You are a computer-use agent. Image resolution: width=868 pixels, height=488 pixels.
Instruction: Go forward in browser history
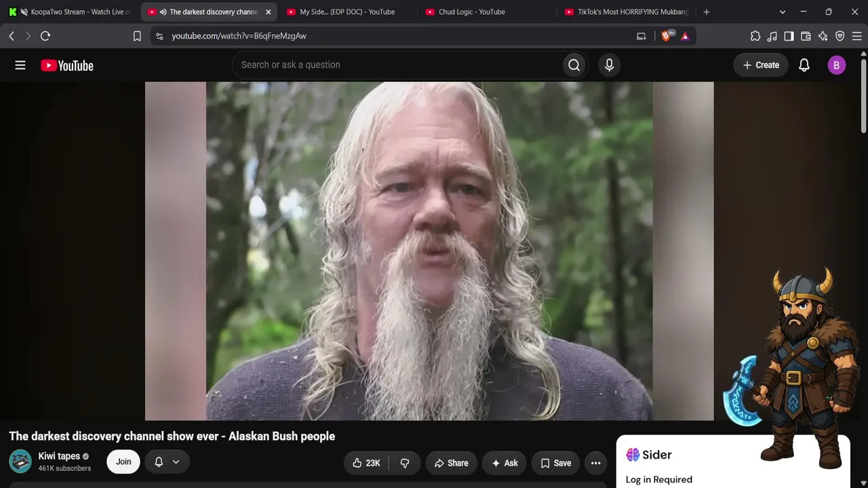28,36
